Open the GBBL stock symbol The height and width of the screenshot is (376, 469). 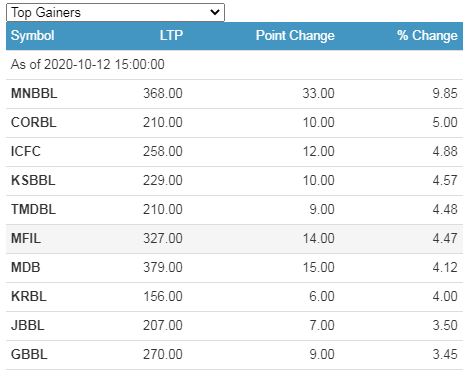point(29,354)
